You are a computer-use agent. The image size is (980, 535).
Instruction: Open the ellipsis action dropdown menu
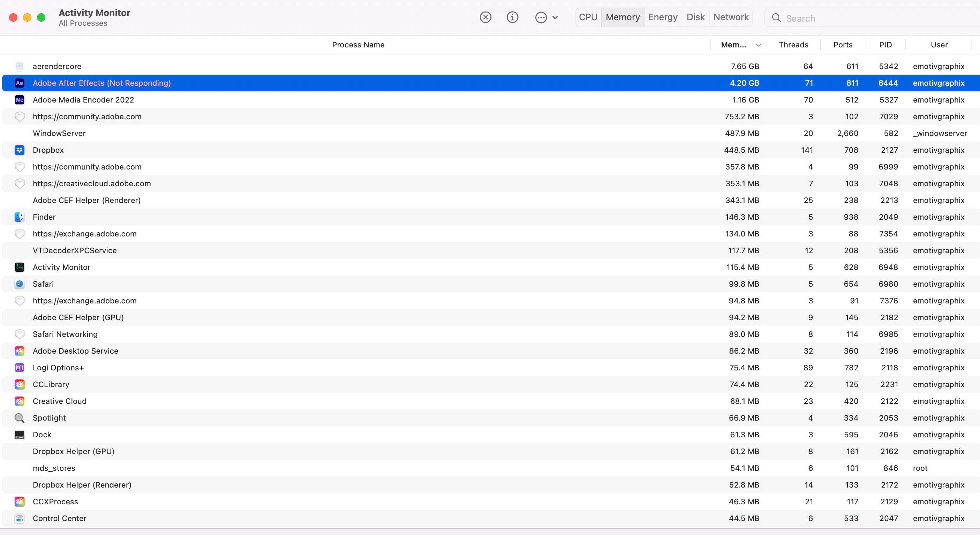coord(546,17)
